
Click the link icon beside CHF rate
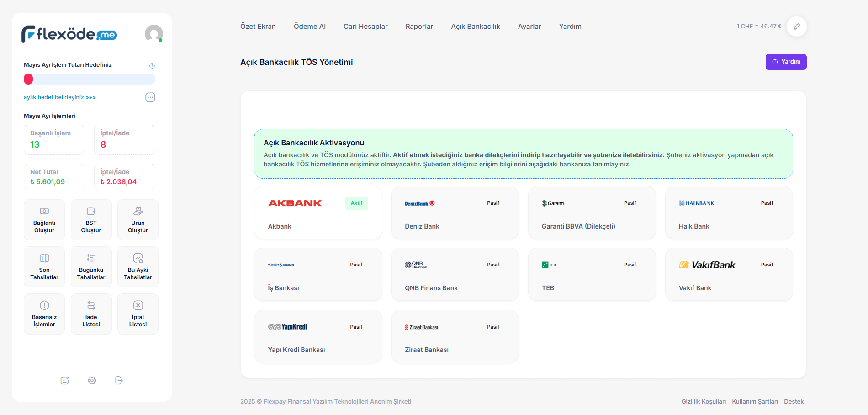point(797,27)
